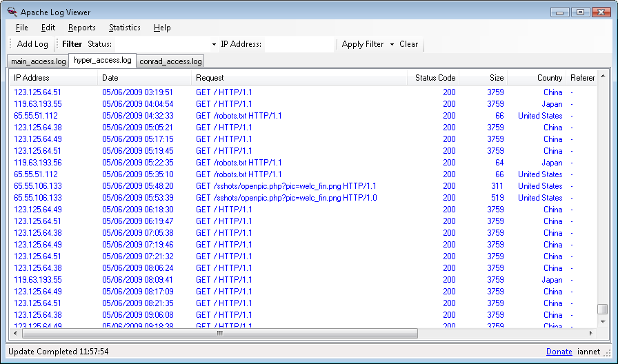Select the row dated 05/06/2009 04:04:54
The width and height of the screenshot is (618, 364).
tap(303, 104)
